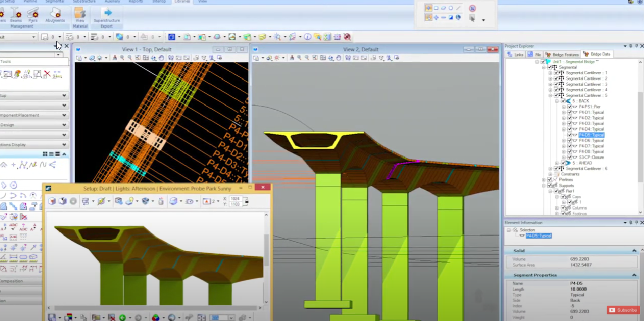644x321 pixels.
Task: Click the blue info circle icon
Action: pos(308,37)
